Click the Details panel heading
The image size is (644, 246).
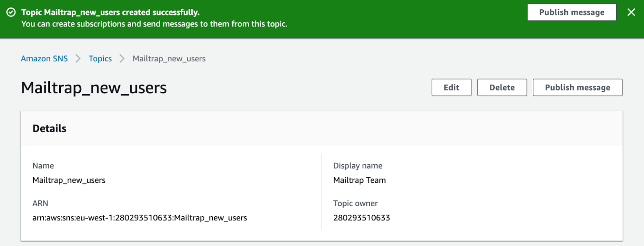point(49,128)
